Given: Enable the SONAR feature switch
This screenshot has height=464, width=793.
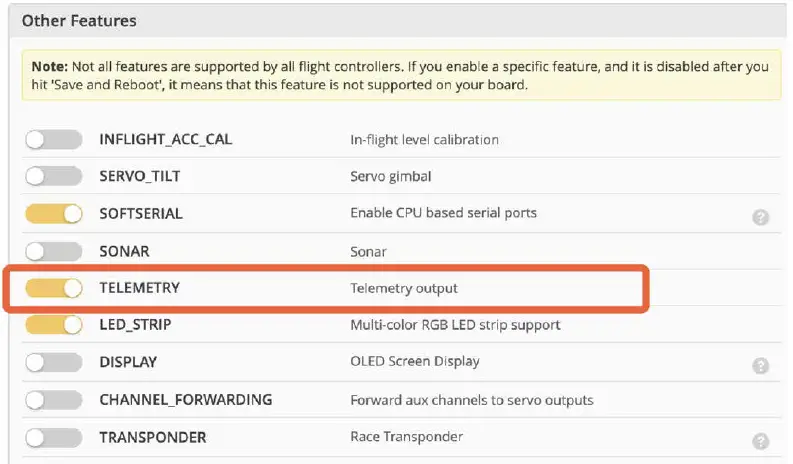Looking at the screenshot, I should tap(54, 251).
